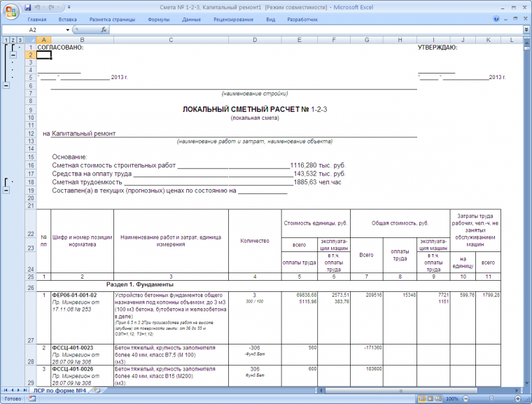Click the macro record icon in the status bar
Image resolution: width=532 pixels, height=404 pixels.
[x=31, y=399]
